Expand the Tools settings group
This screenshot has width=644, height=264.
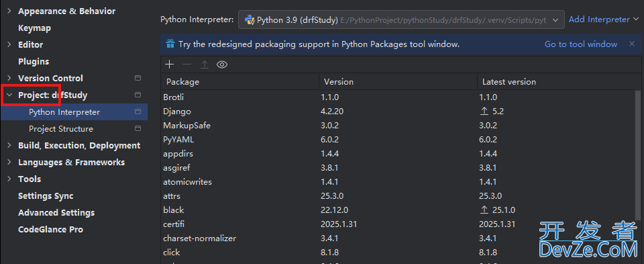tap(9, 179)
